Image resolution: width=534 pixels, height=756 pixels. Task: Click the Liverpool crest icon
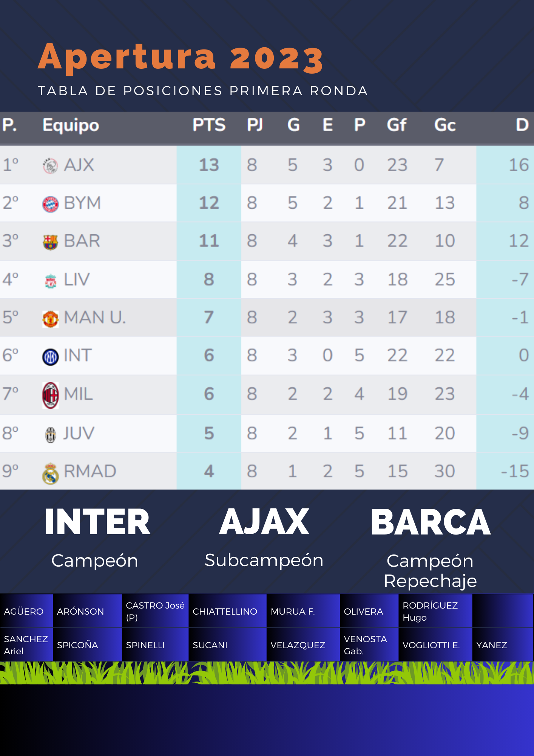(x=51, y=281)
